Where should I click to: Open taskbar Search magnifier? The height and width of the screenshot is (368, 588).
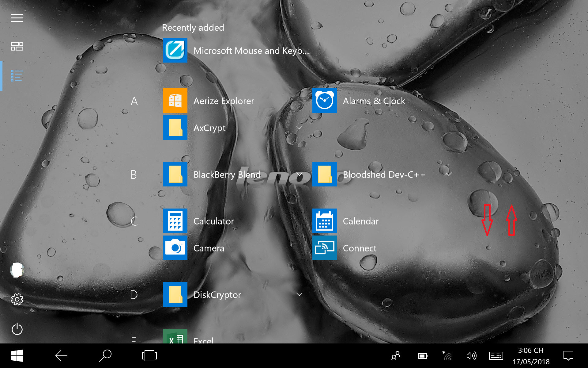click(105, 356)
